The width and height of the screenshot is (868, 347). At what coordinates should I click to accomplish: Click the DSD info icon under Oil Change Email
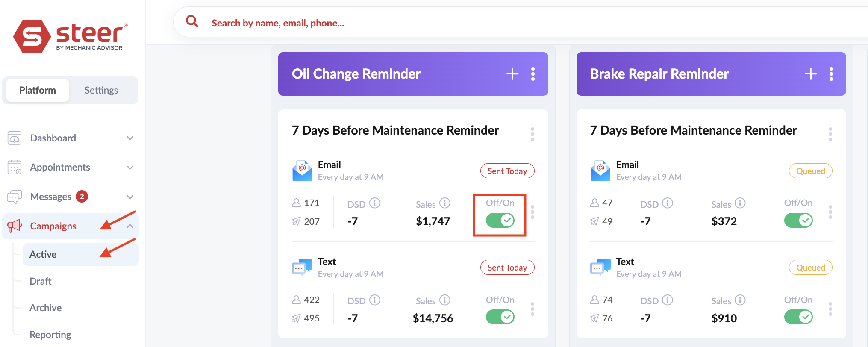pos(375,203)
